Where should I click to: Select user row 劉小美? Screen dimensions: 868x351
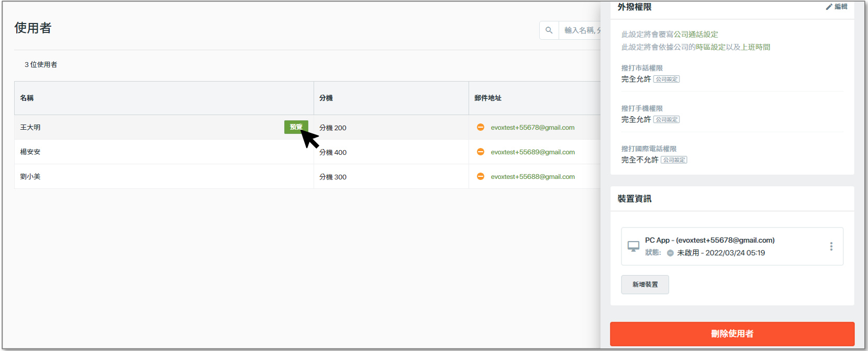(x=307, y=176)
